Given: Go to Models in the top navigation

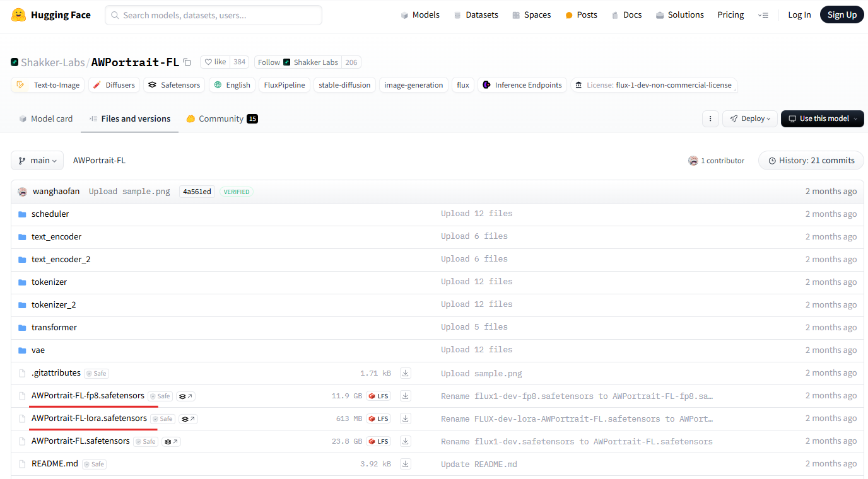Looking at the screenshot, I should click(x=420, y=14).
